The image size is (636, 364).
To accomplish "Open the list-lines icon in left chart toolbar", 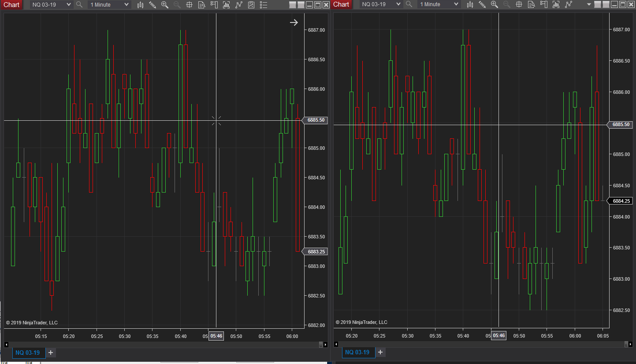I will [x=264, y=4].
